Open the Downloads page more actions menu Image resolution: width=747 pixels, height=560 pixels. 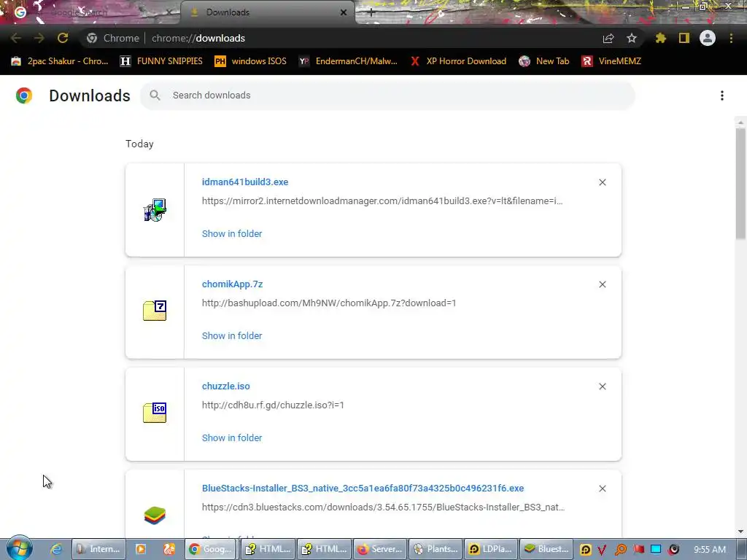click(x=722, y=96)
